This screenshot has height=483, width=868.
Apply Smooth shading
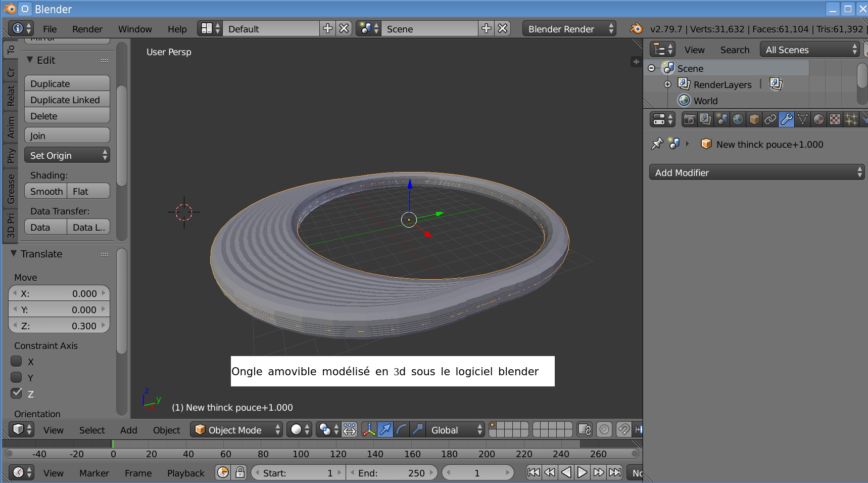(x=46, y=191)
